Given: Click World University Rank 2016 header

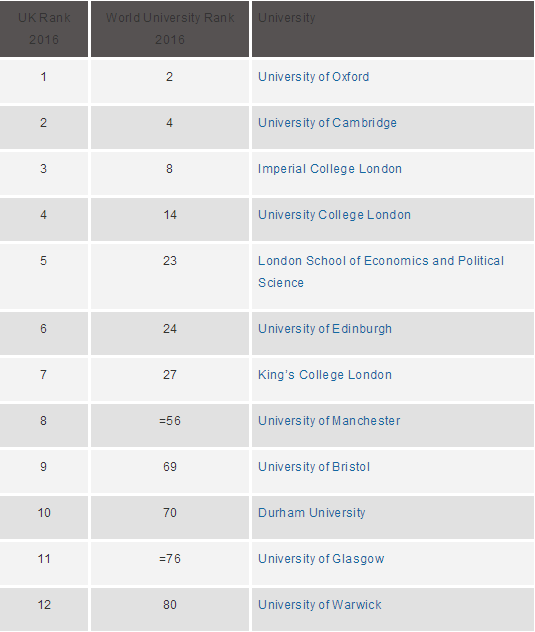Looking at the screenshot, I should [x=170, y=29].
